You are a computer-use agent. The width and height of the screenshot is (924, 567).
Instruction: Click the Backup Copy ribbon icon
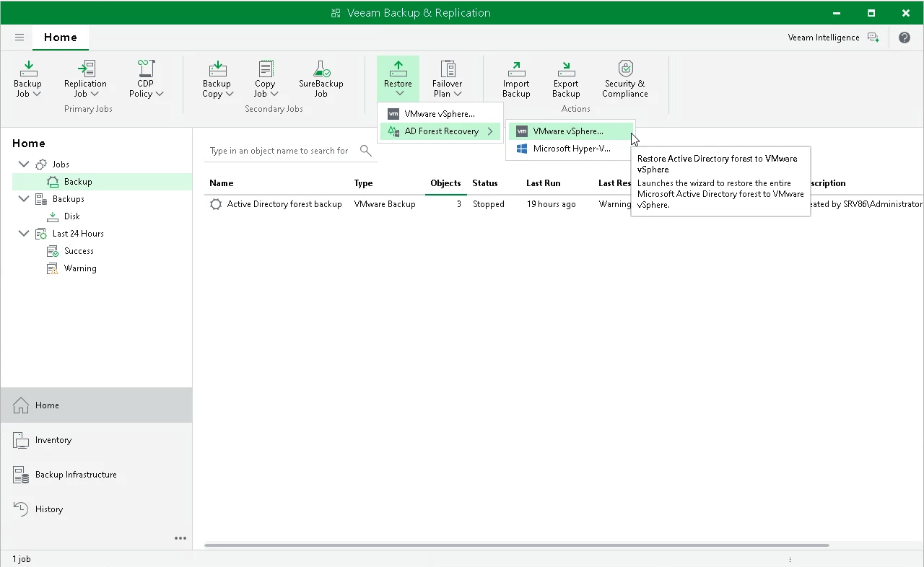point(217,69)
